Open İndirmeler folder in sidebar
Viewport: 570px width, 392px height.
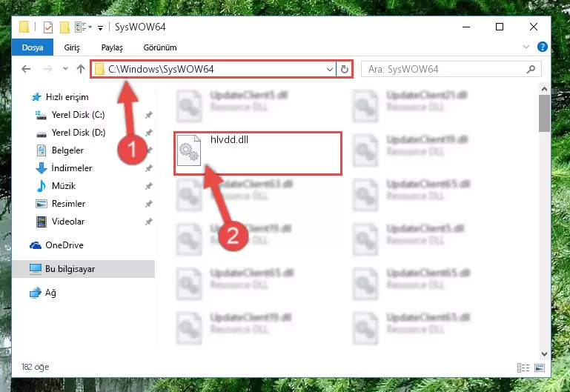coord(64,168)
